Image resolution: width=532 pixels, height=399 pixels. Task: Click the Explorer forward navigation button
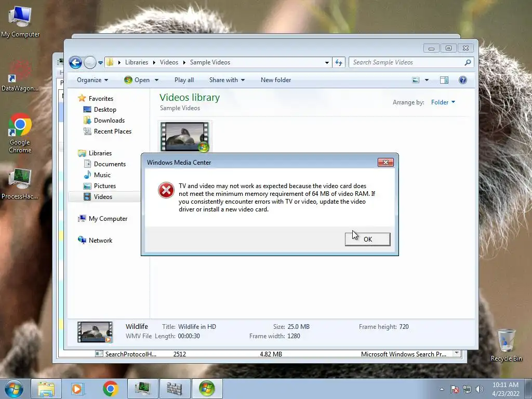tap(90, 62)
